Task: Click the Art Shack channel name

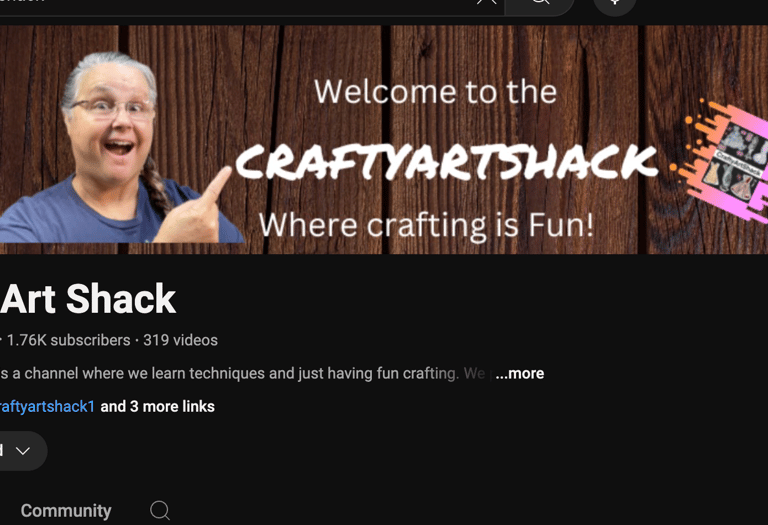Action: [x=88, y=299]
